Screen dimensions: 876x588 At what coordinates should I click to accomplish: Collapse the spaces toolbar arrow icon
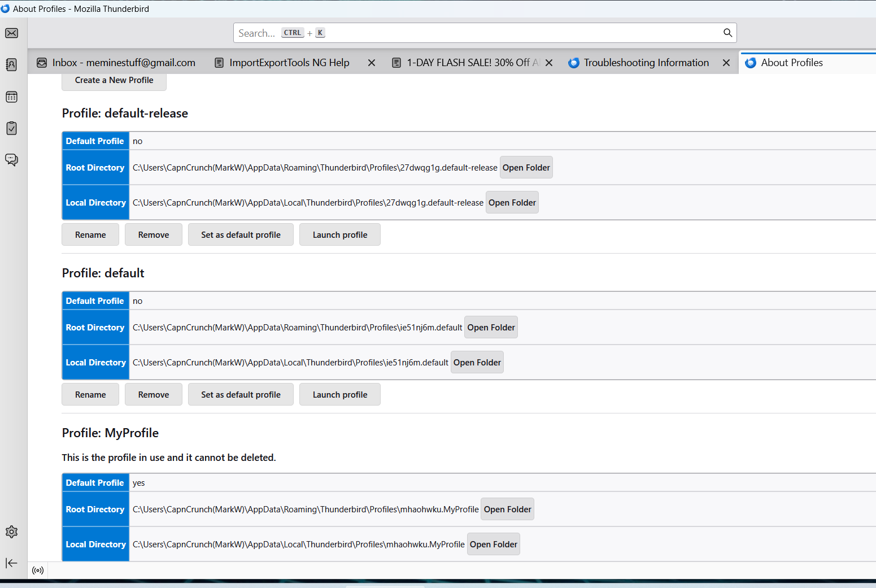click(11, 563)
